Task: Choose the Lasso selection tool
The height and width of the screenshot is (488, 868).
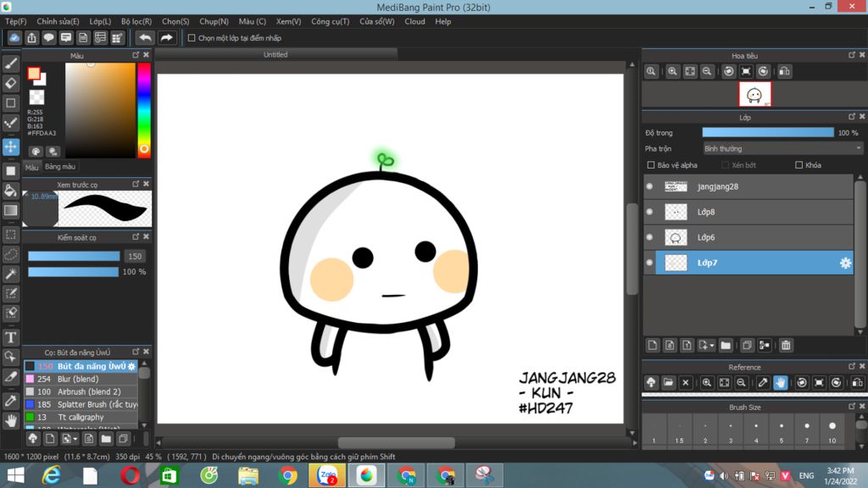Action: coord(10,254)
